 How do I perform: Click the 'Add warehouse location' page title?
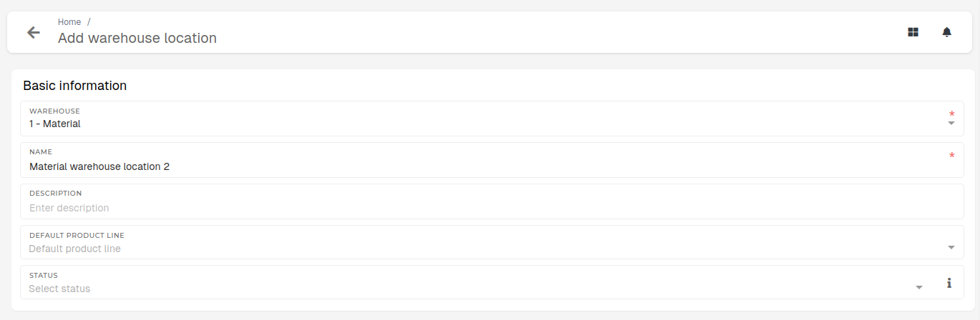(x=137, y=38)
